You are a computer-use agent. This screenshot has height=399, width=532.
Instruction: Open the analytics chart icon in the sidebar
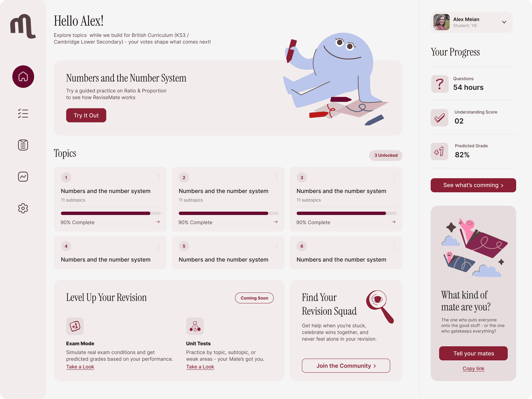point(23,177)
